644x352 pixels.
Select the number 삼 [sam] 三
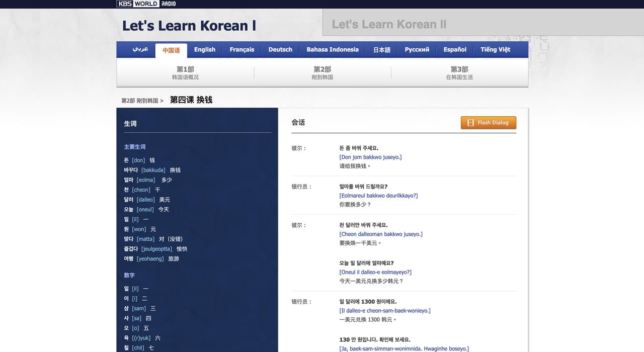[x=138, y=308]
